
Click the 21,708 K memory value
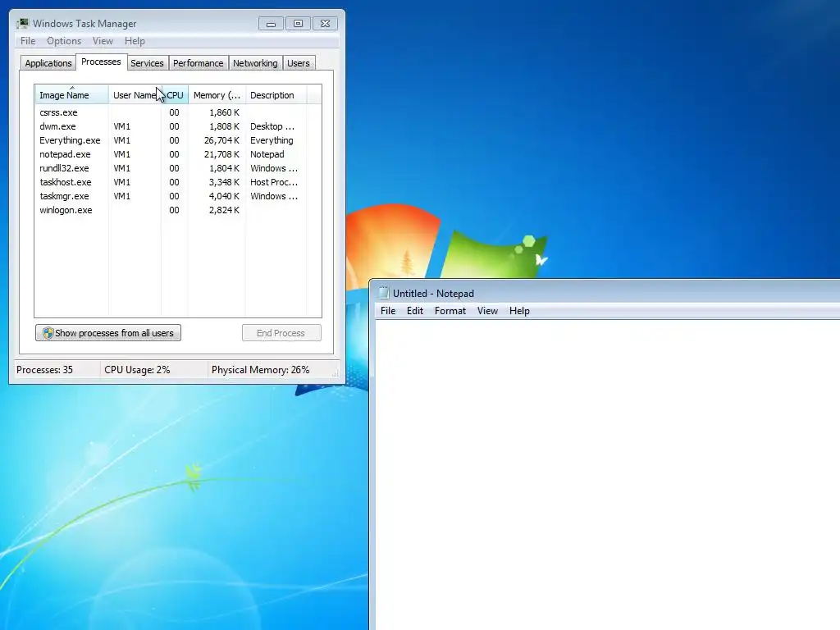221,154
